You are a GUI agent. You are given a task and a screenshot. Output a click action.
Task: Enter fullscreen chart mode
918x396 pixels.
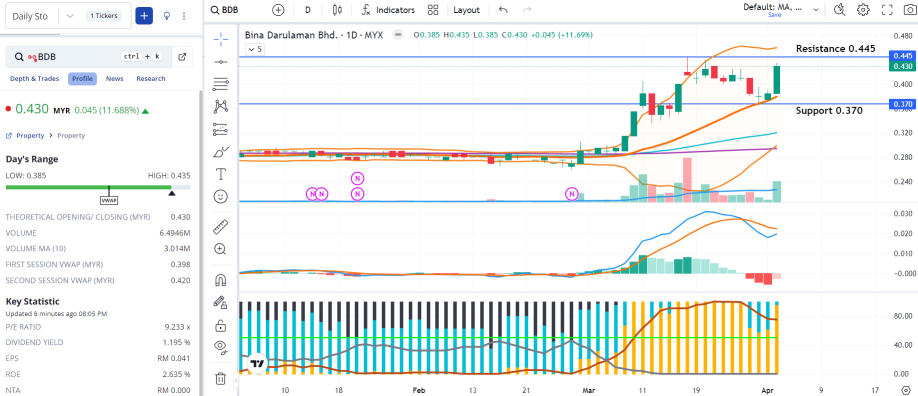(x=887, y=9)
